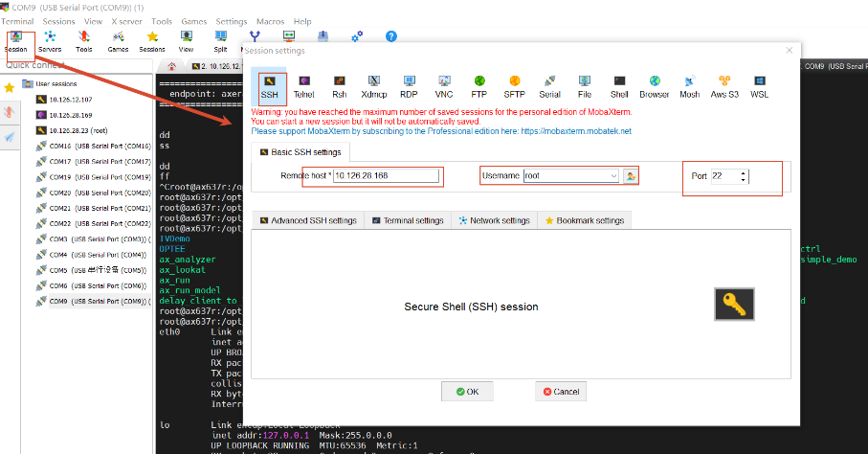Screen dimensions: 868x454
Task: Click the Sessions star icon in toolbar
Action: click(152, 42)
